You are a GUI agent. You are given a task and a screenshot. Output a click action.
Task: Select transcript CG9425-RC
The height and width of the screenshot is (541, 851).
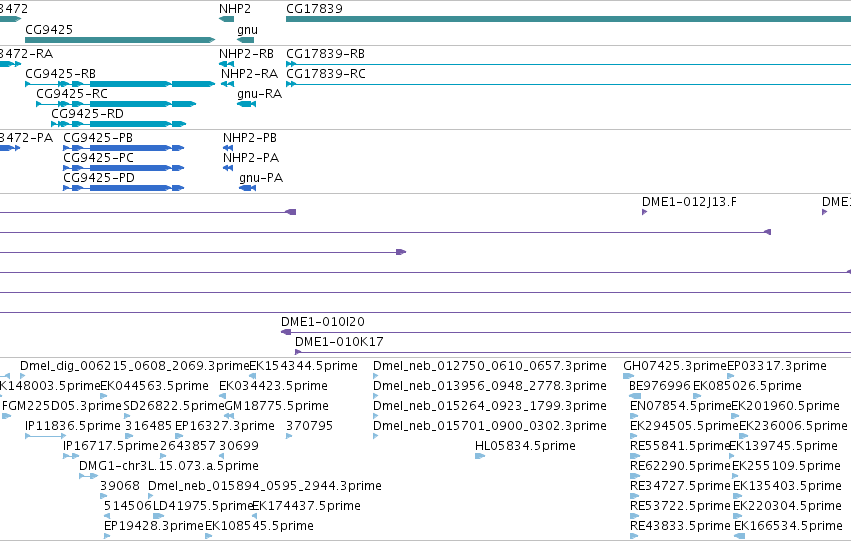pyautogui.click(x=116, y=104)
